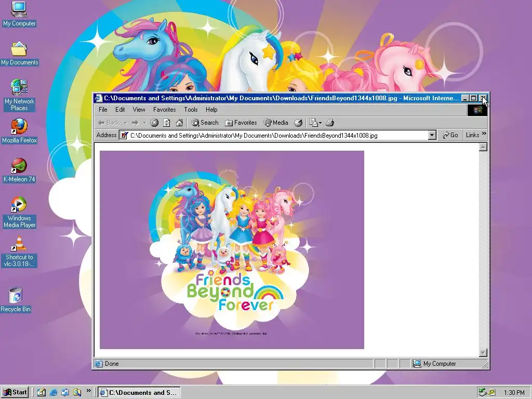The image size is (532, 399).
Task: Click the scroll up arrow
Action: [x=483, y=147]
